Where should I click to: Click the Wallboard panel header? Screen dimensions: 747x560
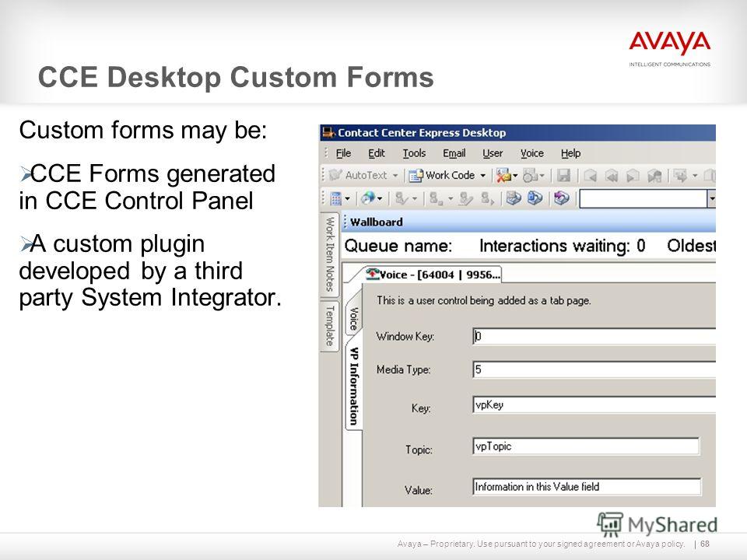point(529,222)
